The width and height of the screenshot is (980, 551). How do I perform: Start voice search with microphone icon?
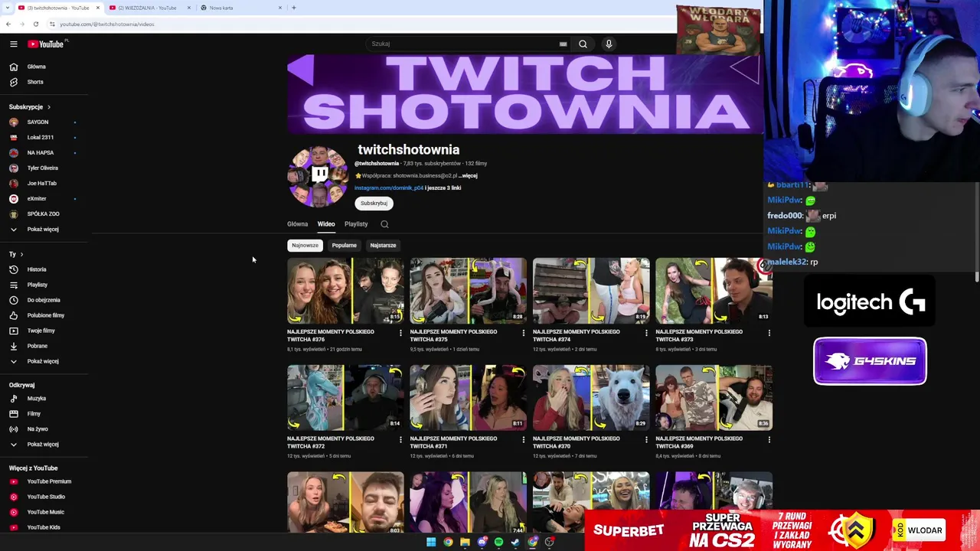(609, 44)
